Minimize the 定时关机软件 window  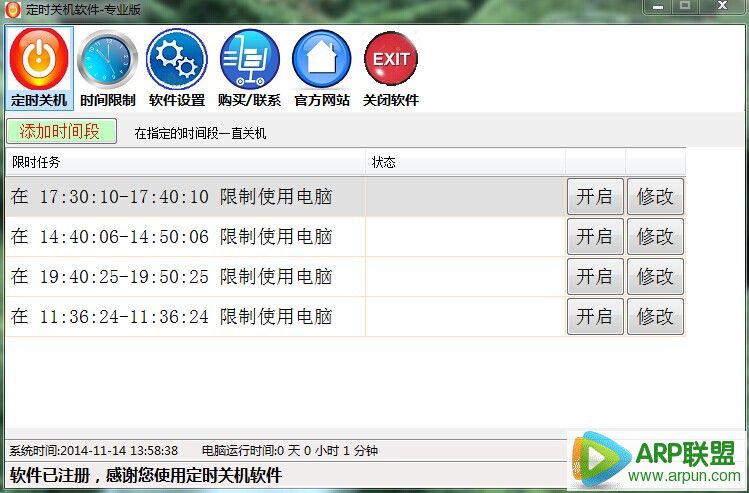[x=658, y=7]
